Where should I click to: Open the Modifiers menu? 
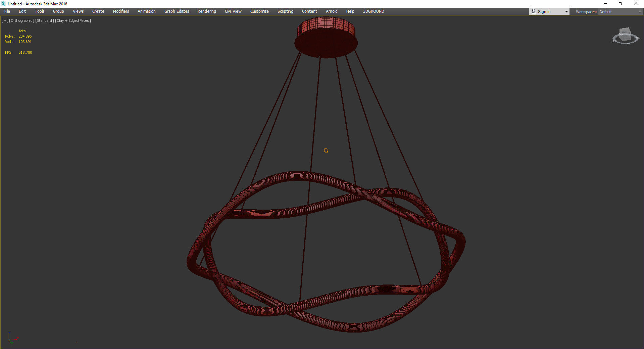click(x=121, y=11)
